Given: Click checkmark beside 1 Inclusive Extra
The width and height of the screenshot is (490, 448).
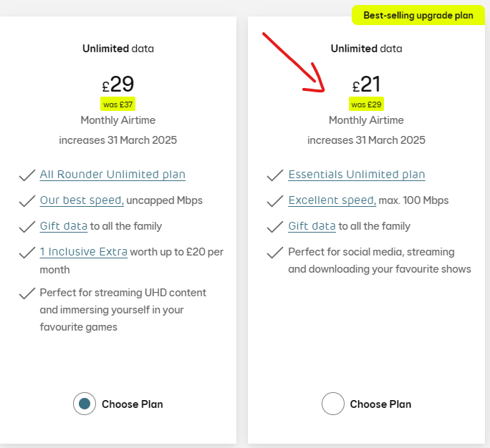Looking at the screenshot, I should click(27, 253).
